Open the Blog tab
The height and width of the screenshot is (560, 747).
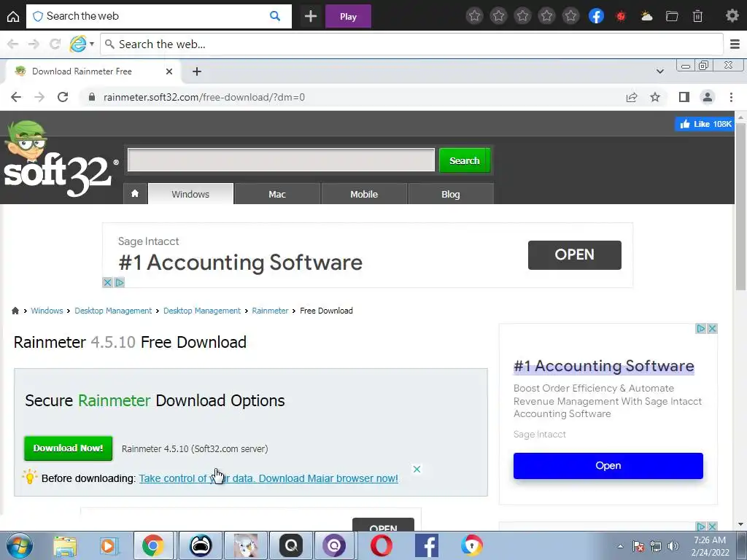click(451, 194)
